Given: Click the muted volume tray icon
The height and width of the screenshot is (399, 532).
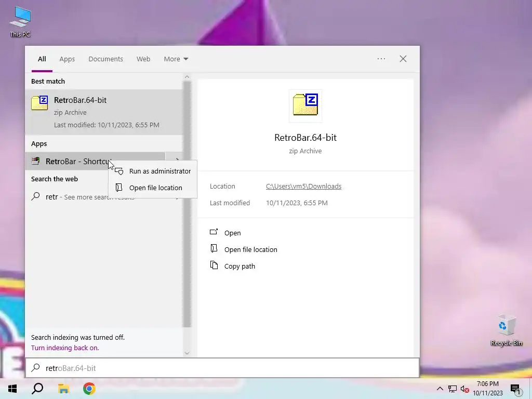Looking at the screenshot, I should coord(465,389).
